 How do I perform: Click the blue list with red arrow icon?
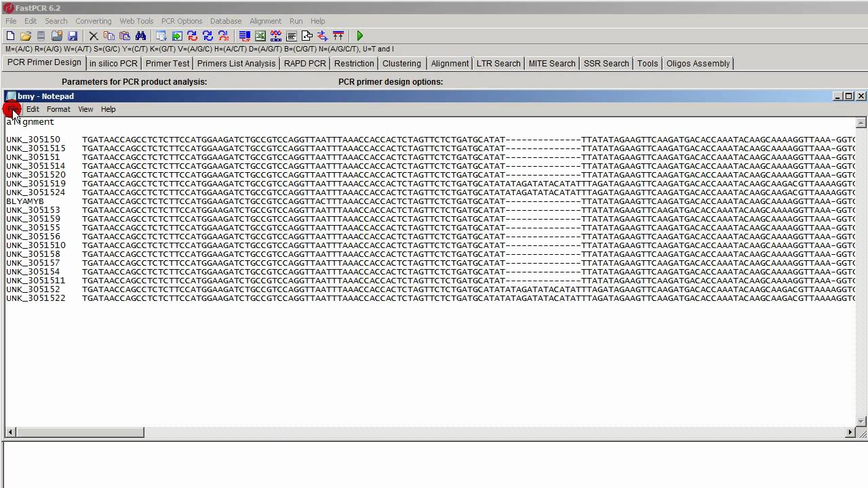point(245,36)
